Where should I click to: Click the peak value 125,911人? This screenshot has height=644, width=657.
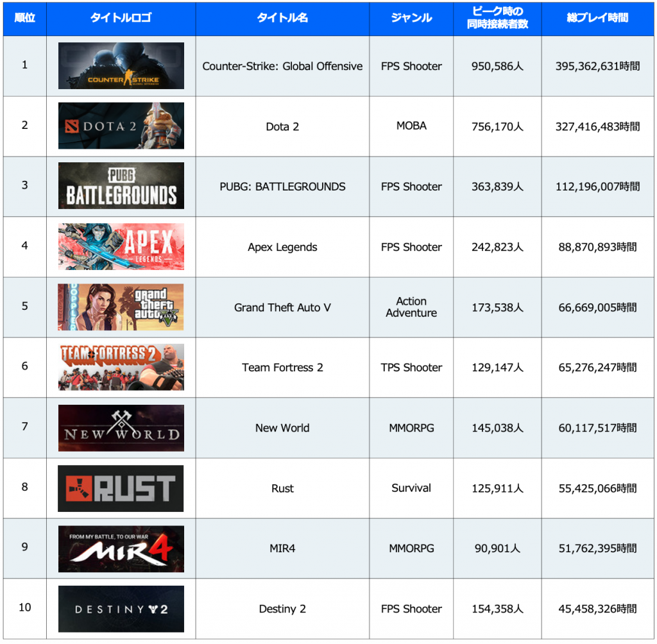tap(497, 488)
